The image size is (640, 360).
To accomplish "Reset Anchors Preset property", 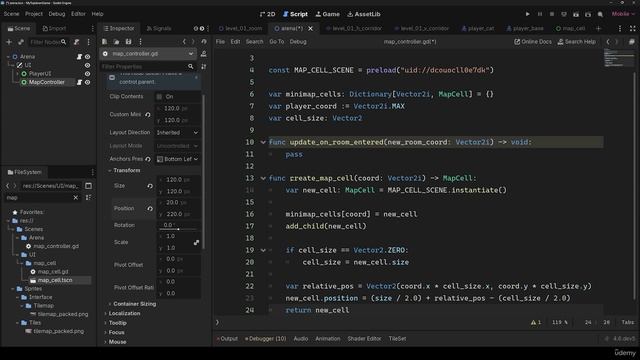I will [148, 159].
